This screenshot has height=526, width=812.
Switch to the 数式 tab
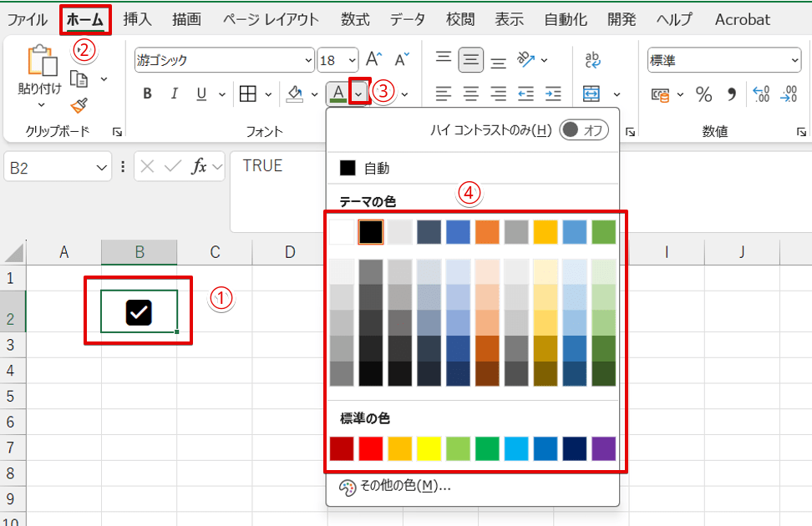355,20
